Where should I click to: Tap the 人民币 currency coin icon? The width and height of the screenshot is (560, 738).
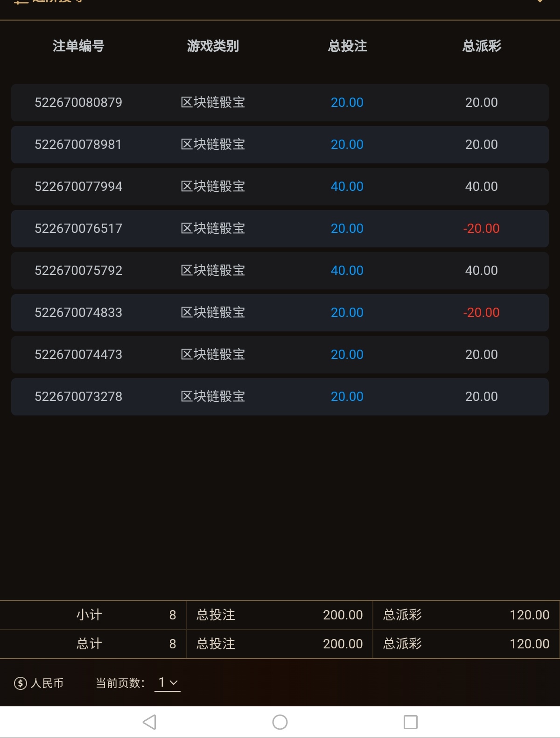pyautogui.click(x=21, y=683)
